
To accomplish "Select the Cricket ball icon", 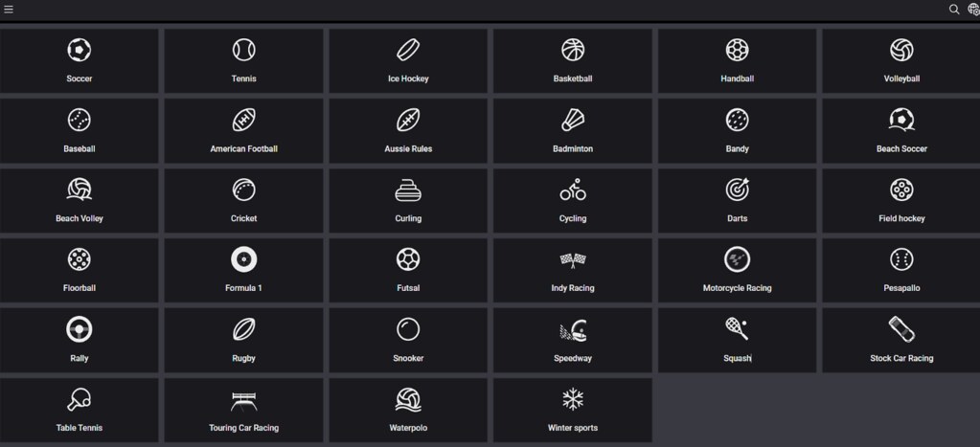I will pos(243,190).
